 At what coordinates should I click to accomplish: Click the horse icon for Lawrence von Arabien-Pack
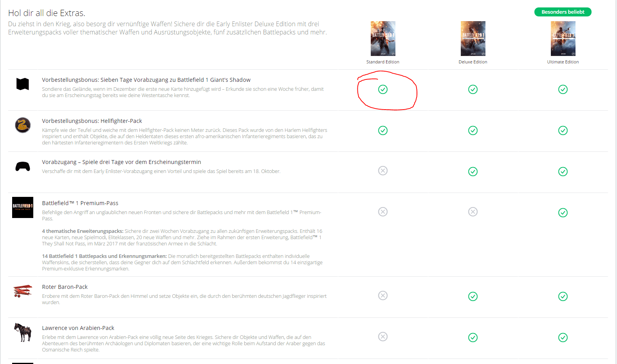click(x=23, y=332)
